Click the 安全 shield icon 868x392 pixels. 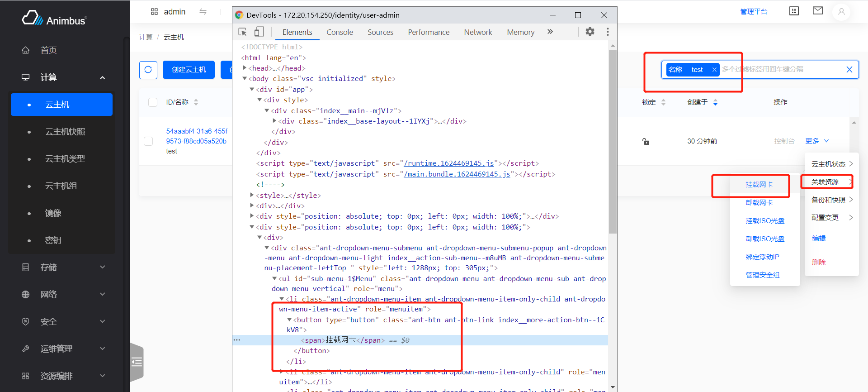point(26,322)
